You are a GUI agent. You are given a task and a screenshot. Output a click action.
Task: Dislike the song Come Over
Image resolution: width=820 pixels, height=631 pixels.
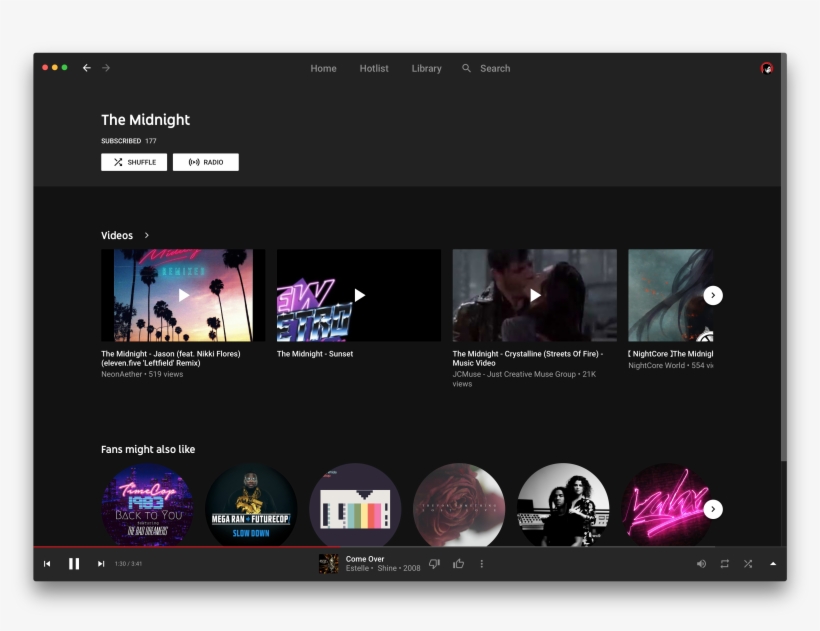click(x=434, y=564)
